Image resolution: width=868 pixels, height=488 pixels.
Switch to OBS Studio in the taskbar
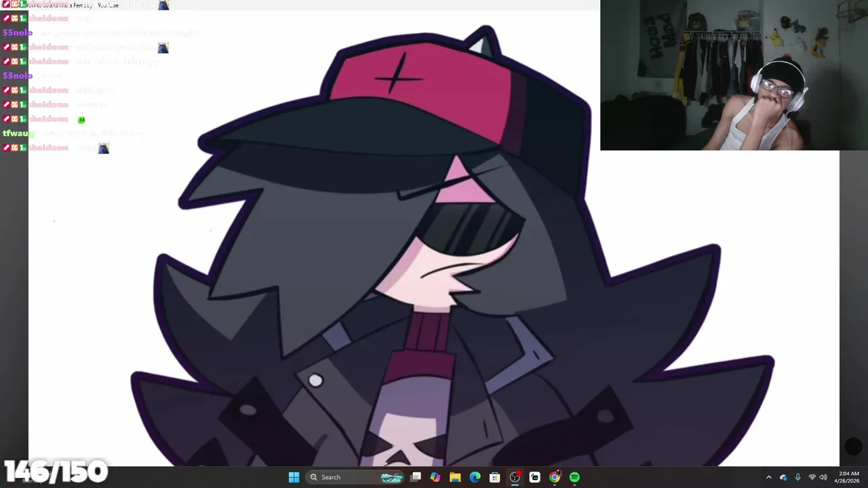(x=515, y=477)
